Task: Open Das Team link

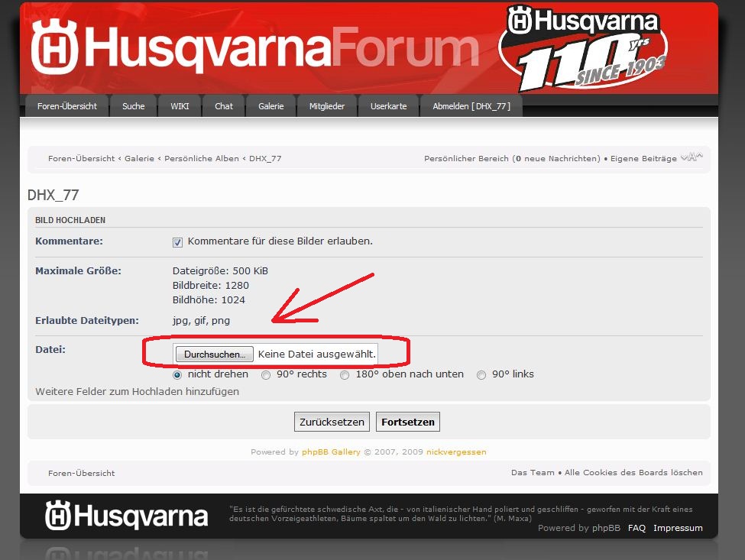Action: pos(533,473)
